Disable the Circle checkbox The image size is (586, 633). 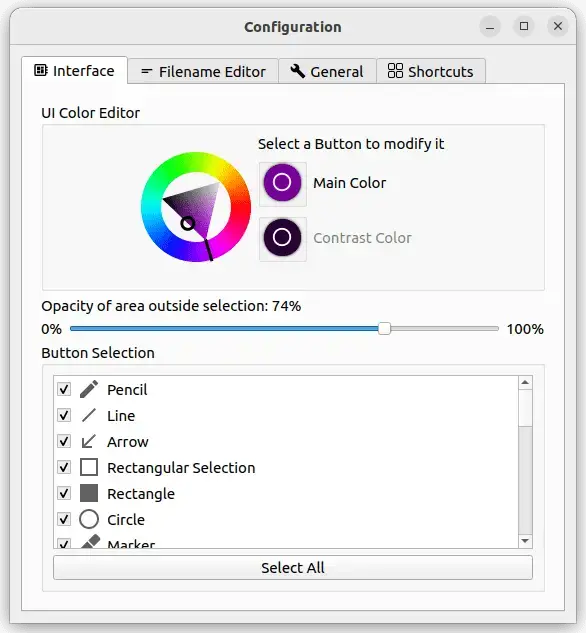(x=64, y=519)
